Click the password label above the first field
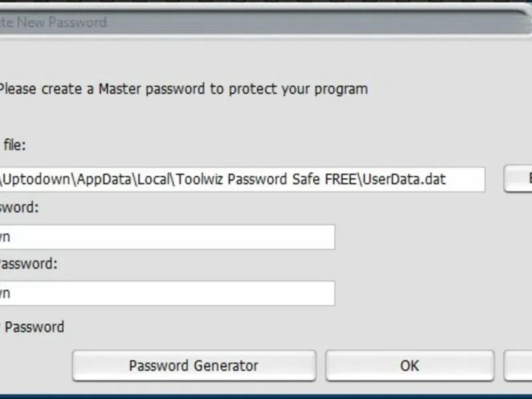532x399 pixels. tap(19, 207)
